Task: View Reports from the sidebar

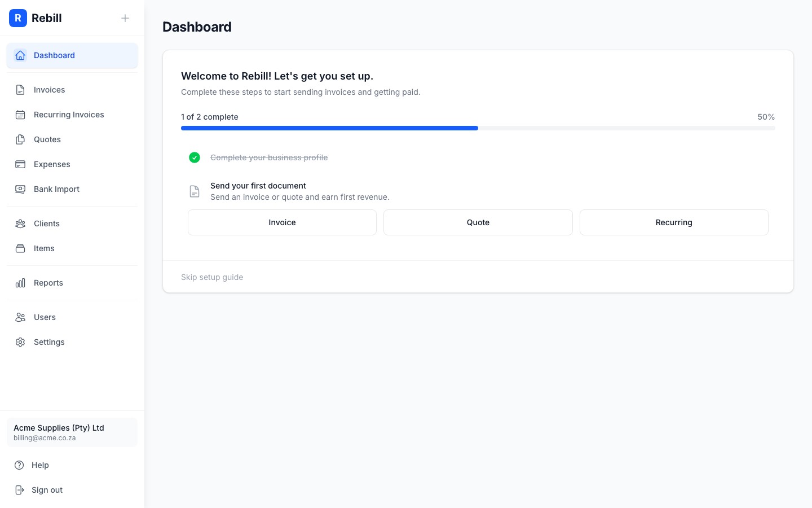Action: click(x=72, y=283)
